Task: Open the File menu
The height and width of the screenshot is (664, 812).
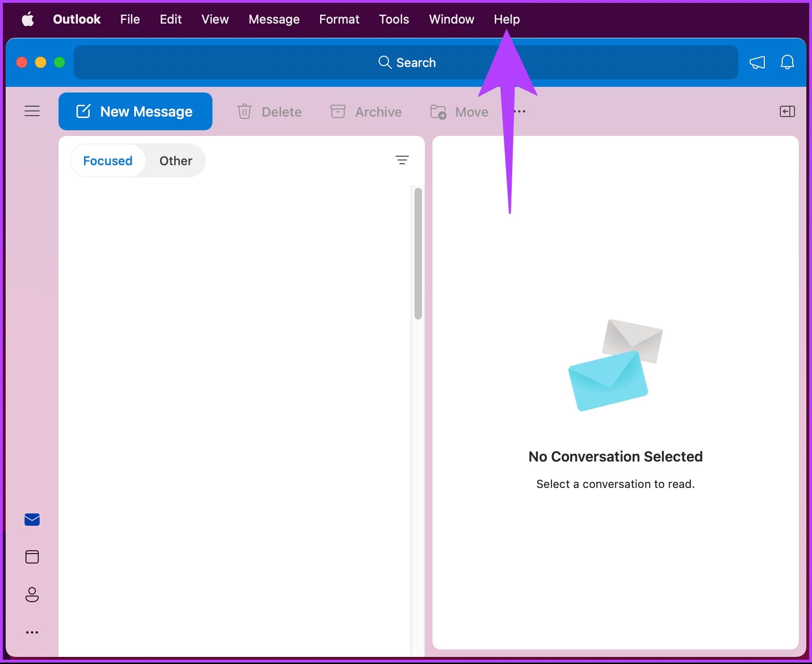Action: (130, 19)
